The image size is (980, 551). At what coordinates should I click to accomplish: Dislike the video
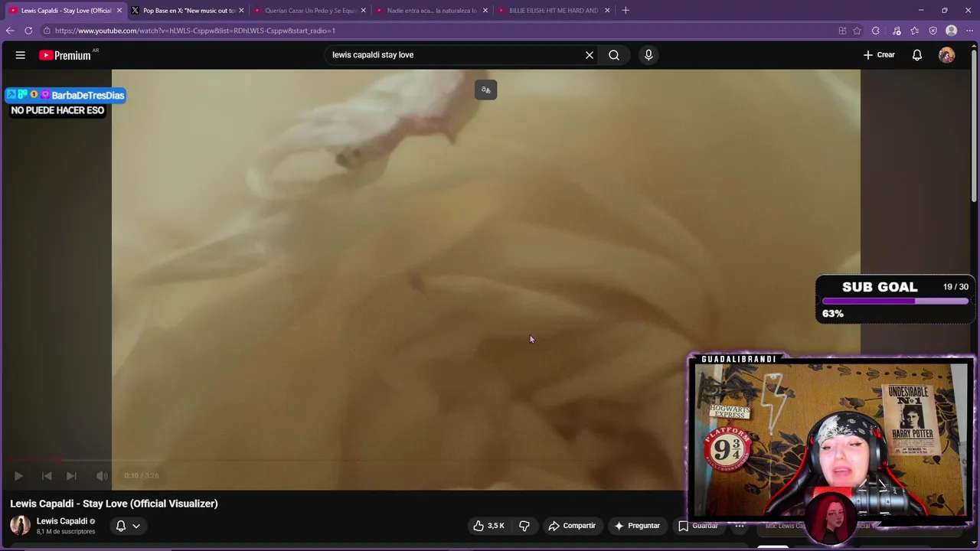point(524,526)
